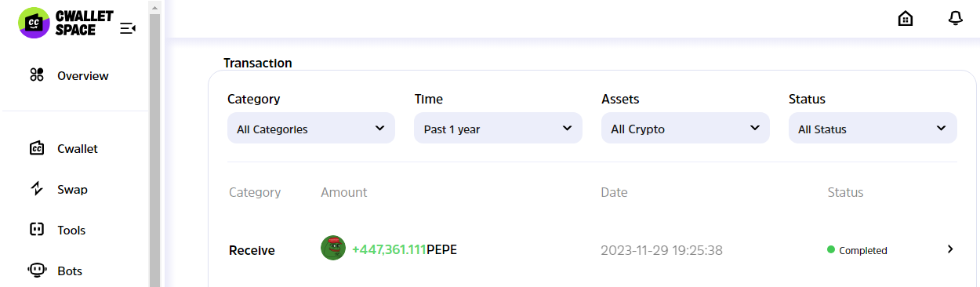980x287 pixels.
Task: Open the All Status filter dropdown
Action: (873, 128)
